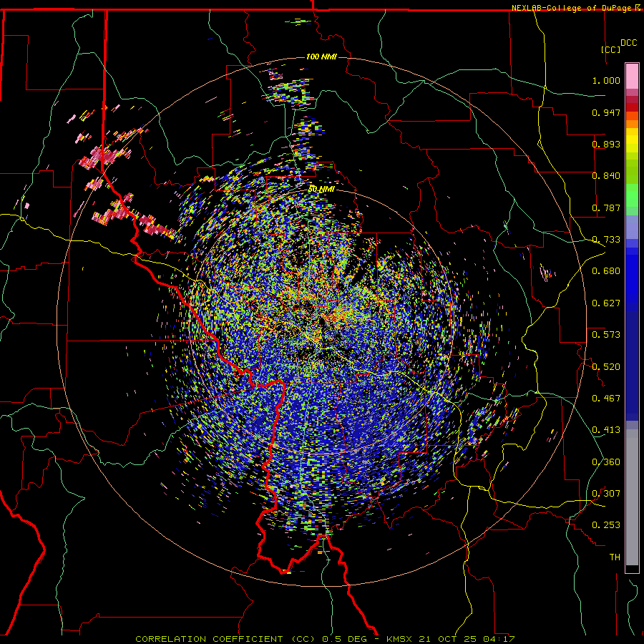Click the NEXLAB-College of DuPage credit text
Viewport: 644px width, 644px height.
(572, 8)
